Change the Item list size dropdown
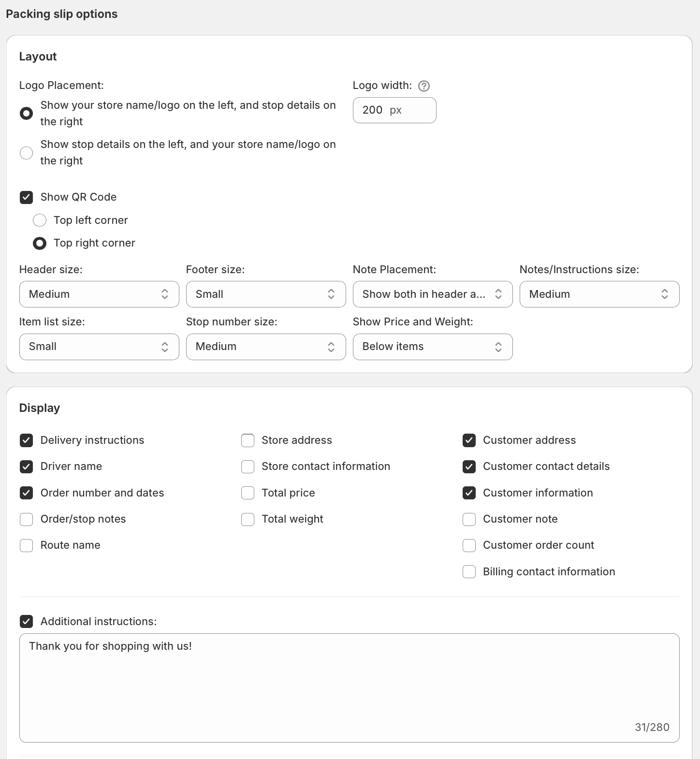The width and height of the screenshot is (700, 759). pyautogui.click(x=99, y=347)
